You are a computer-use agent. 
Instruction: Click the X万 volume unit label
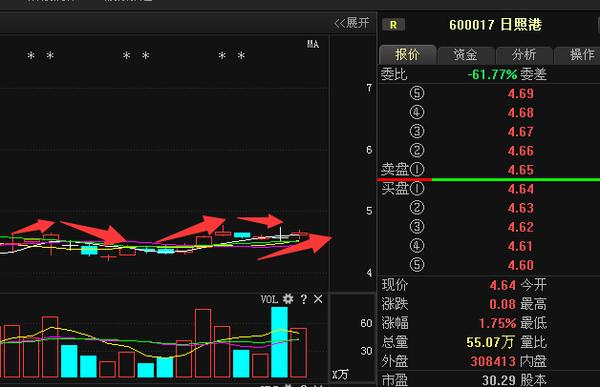click(340, 374)
